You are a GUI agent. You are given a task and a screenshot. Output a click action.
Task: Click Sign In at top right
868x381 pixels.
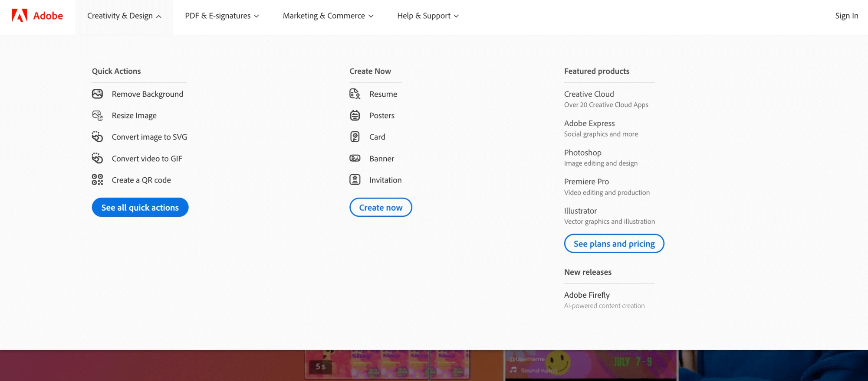tap(847, 16)
